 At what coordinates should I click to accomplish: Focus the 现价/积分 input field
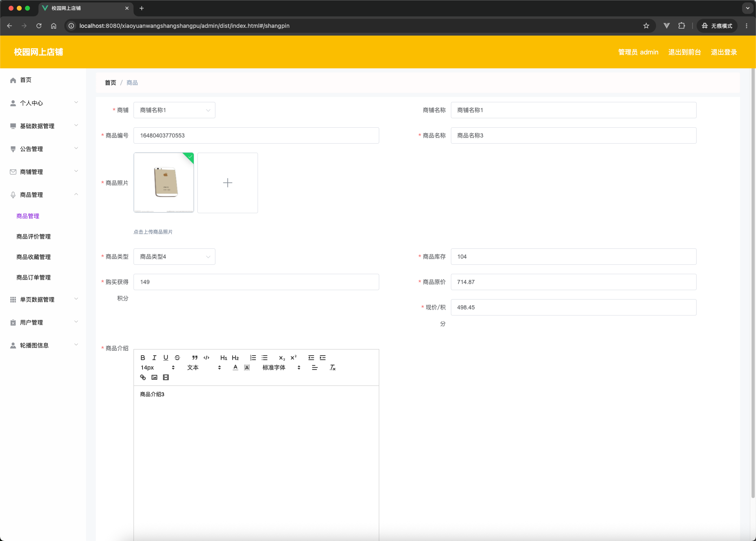[573, 307]
